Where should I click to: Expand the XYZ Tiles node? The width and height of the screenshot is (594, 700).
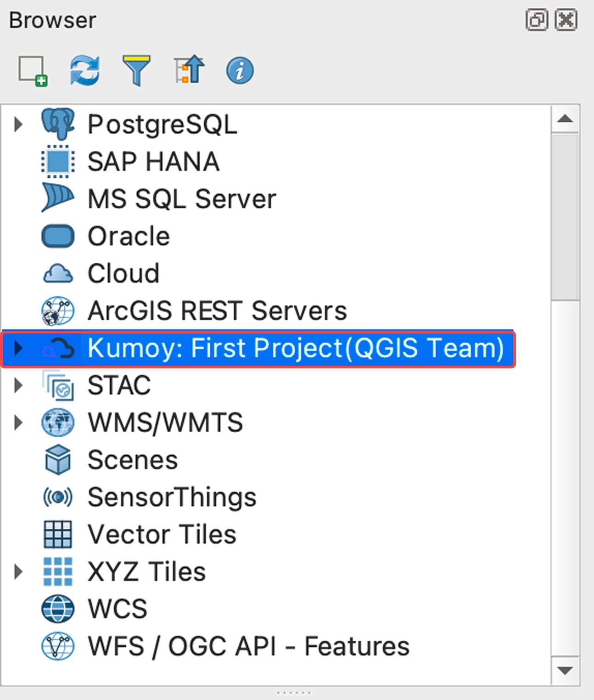[18, 571]
